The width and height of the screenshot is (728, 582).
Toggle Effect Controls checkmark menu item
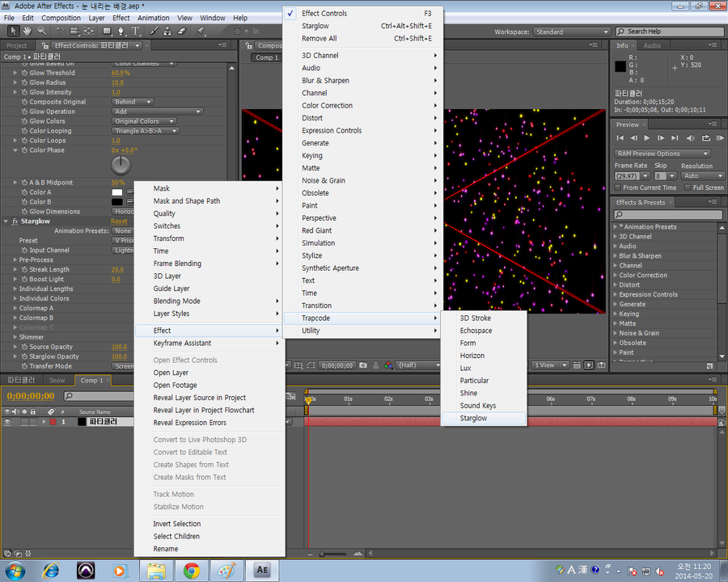(363, 14)
